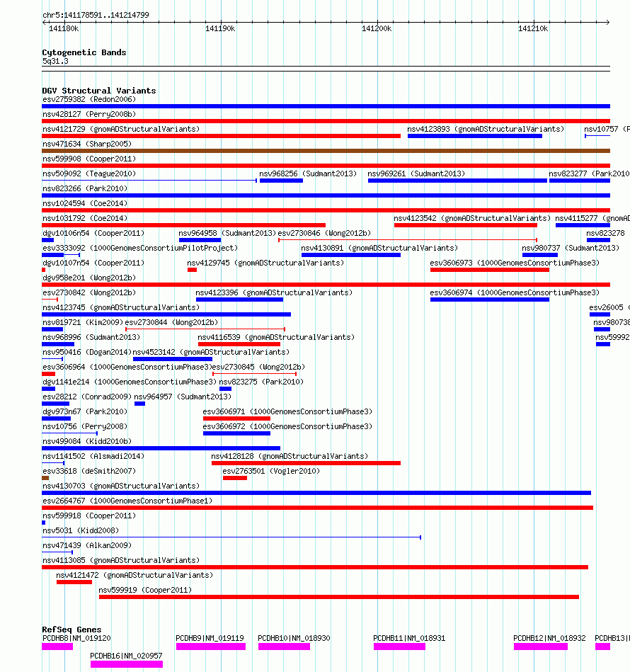Select nsv968256 (Sudmant2013) variant label

tap(308, 173)
